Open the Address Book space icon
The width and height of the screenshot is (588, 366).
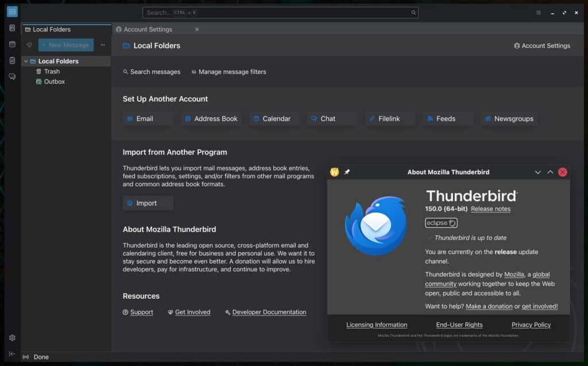11,28
